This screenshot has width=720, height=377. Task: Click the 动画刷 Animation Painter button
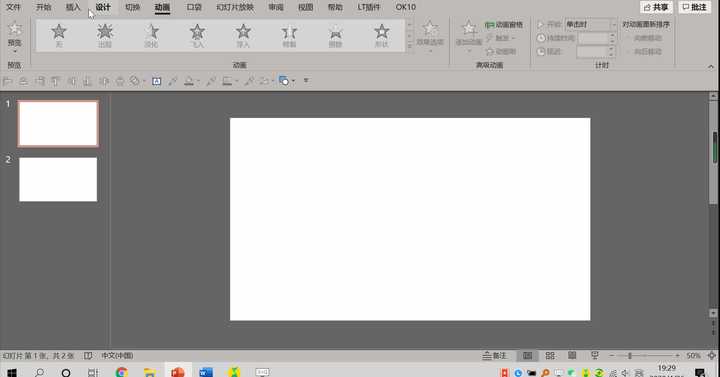(501, 52)
